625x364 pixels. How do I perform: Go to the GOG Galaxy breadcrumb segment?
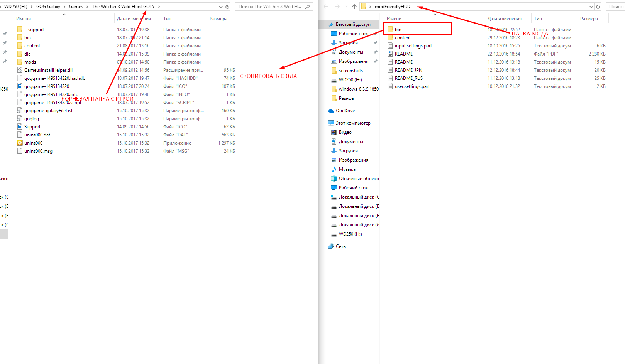pos(48,7)
